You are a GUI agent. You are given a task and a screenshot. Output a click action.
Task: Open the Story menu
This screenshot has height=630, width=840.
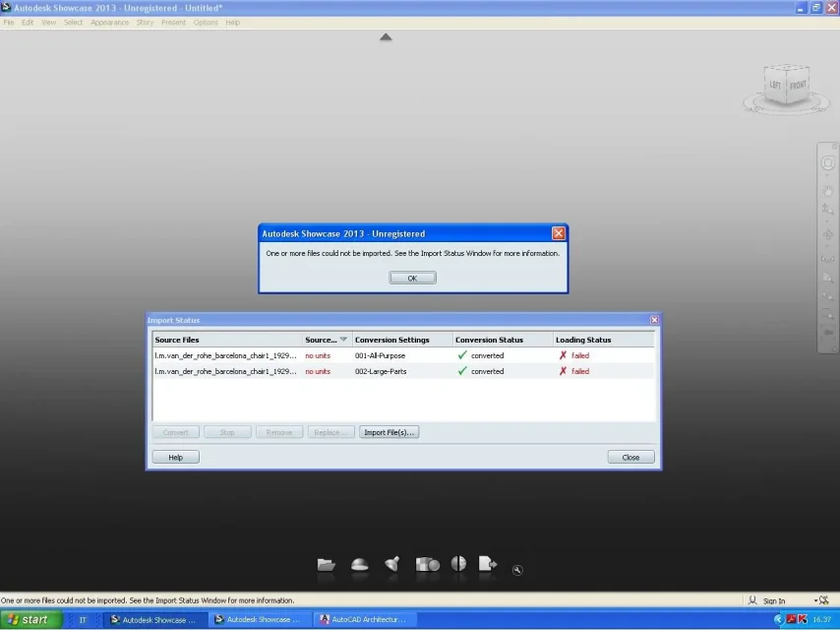(x=145, y=23)
